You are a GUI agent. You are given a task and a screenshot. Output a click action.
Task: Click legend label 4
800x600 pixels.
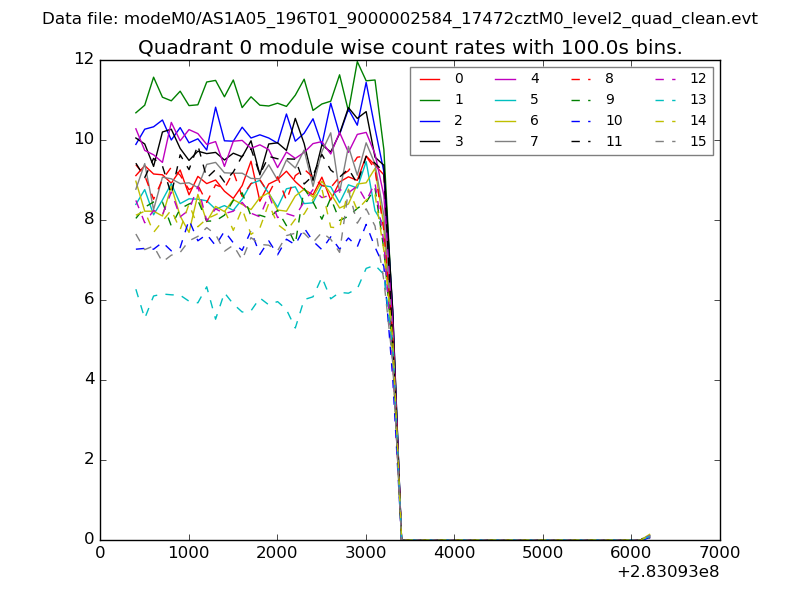point(534,78)
